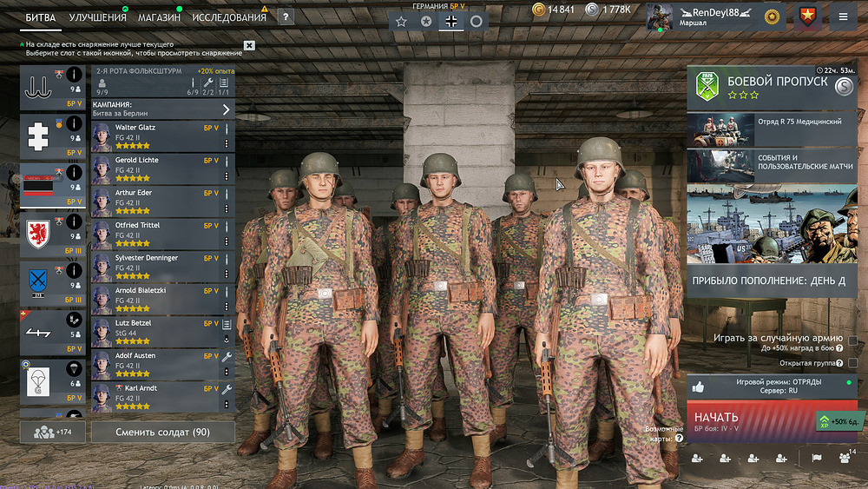868x489 pixels.
Task: Open the hamburger main menu
Action: pos(843,17)
